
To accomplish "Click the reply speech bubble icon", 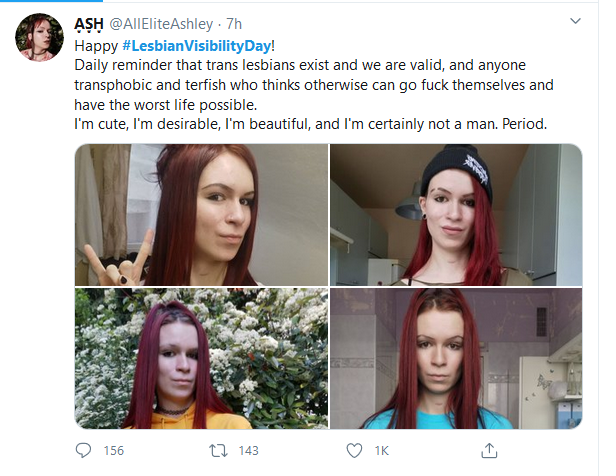I will (x=83, y=450).
